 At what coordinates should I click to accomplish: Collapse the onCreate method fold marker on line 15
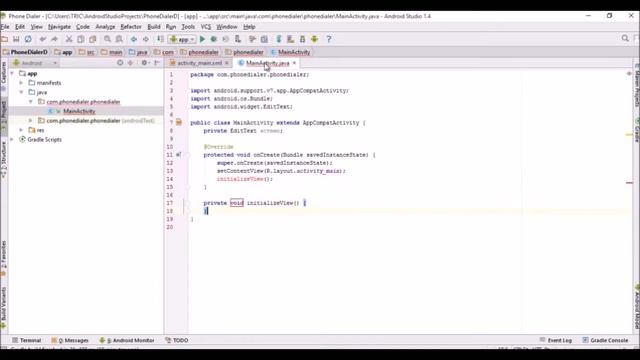coord(188,187)
